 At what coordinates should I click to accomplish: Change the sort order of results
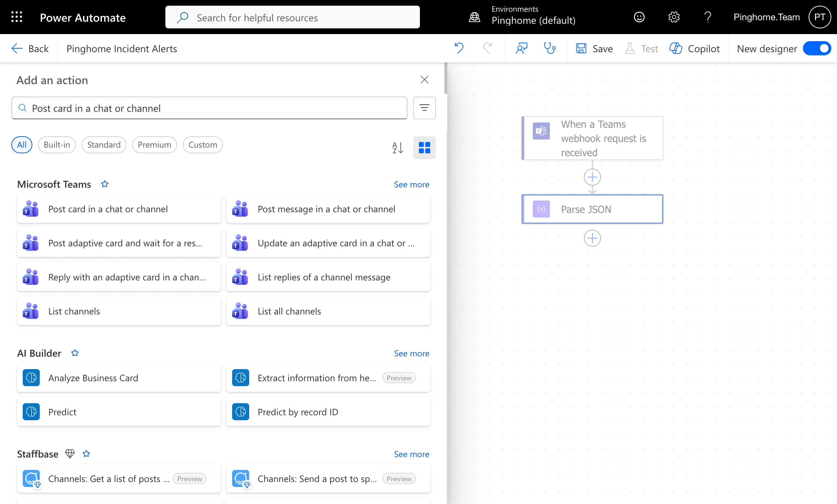397,148
